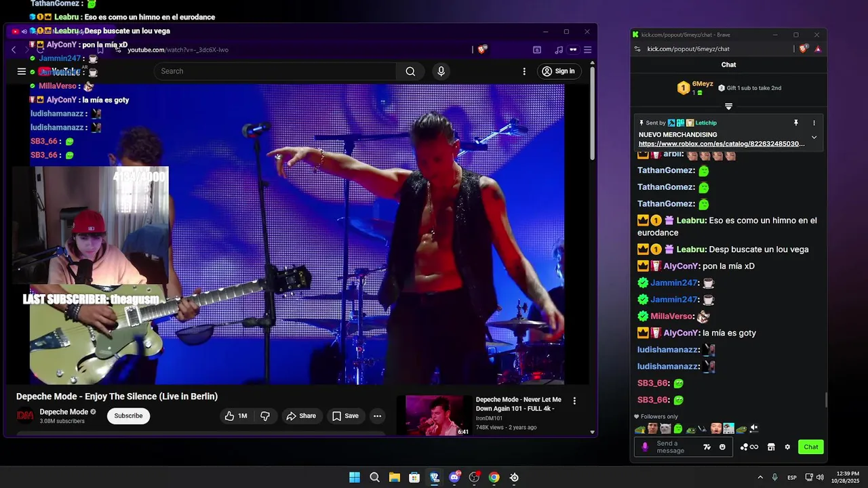The image size is (868, 488).
Task: Open the Depeche Mode channel name link
Action: coord(64,411)
